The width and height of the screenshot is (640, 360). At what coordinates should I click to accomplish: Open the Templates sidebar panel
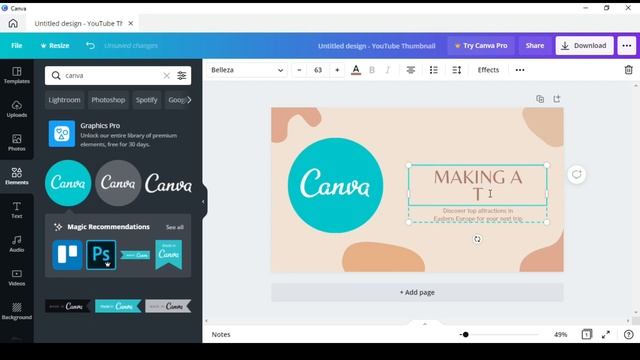(x=17, y=75)
